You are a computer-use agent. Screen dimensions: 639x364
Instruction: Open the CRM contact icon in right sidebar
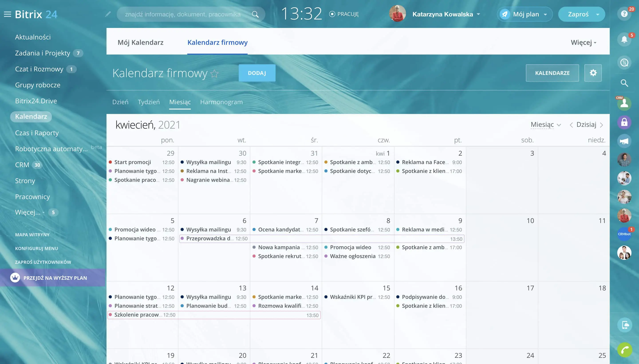coord(624,103)
